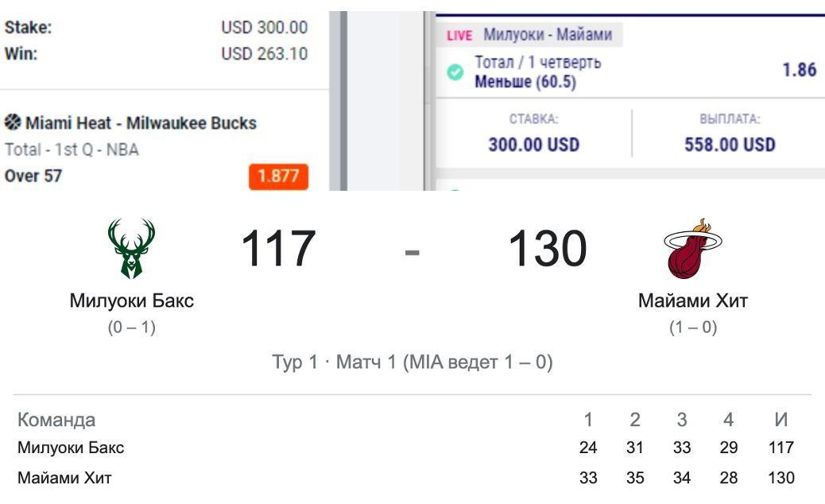Click the orange 1.877 odds badge
This screenshot has width=825, height=504.
click(x=278, y=176)
